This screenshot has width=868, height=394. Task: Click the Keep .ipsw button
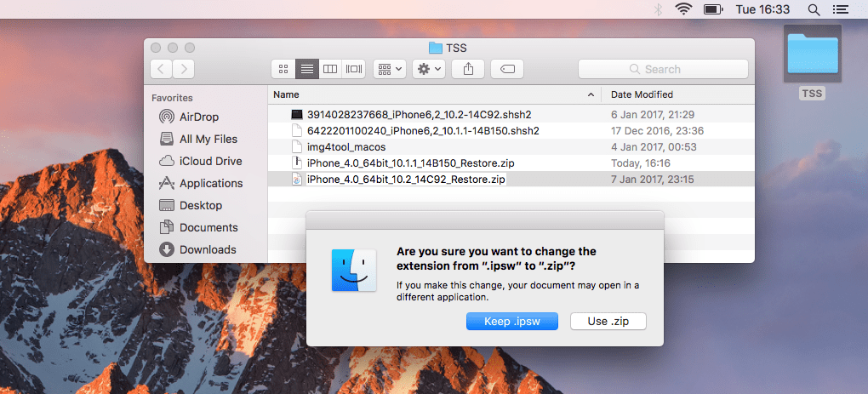tap(512, 321)
